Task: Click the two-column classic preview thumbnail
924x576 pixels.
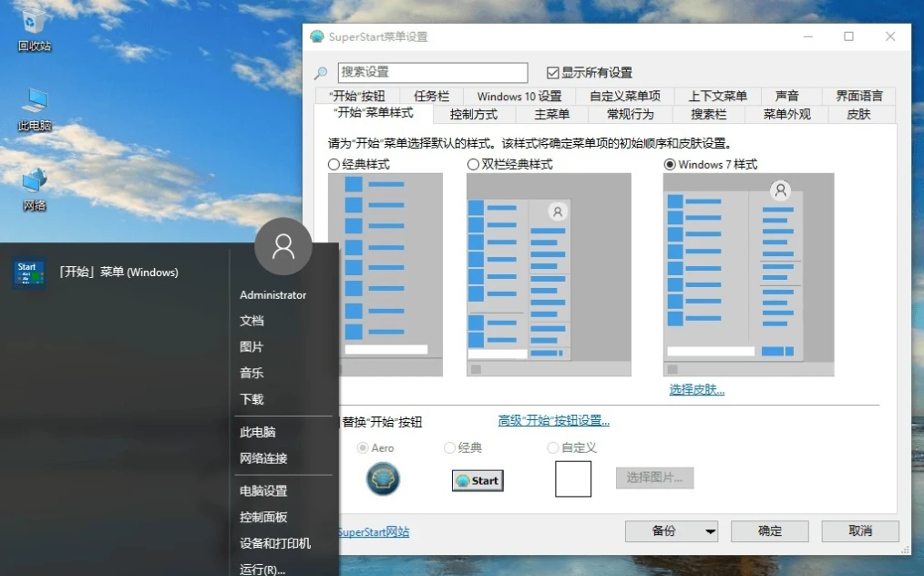Action: click(x=549, y=274)
